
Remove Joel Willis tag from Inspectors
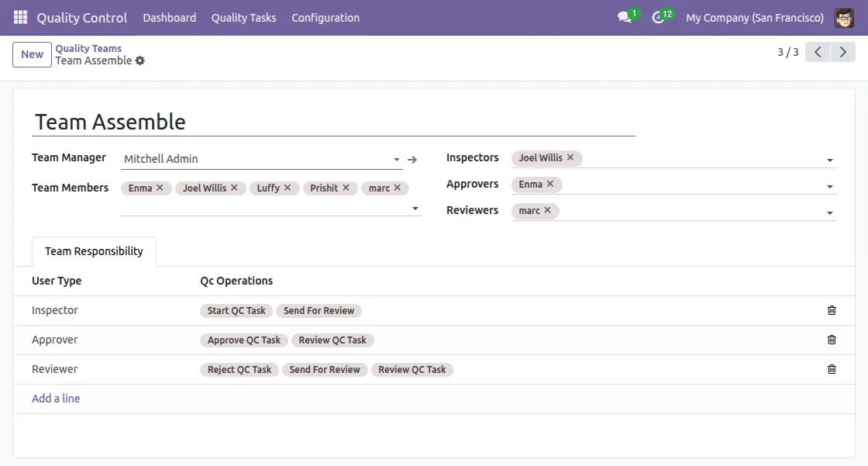tap(570, 157)
